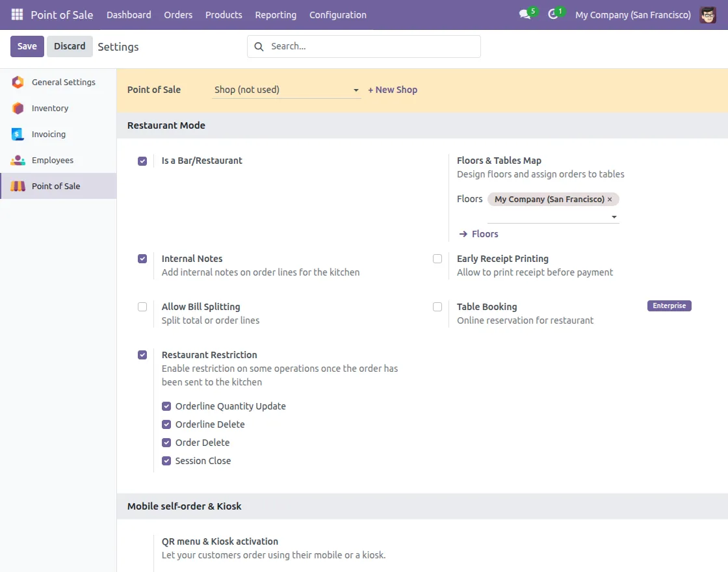Open the Invoicing settings icon

(18, 134)
